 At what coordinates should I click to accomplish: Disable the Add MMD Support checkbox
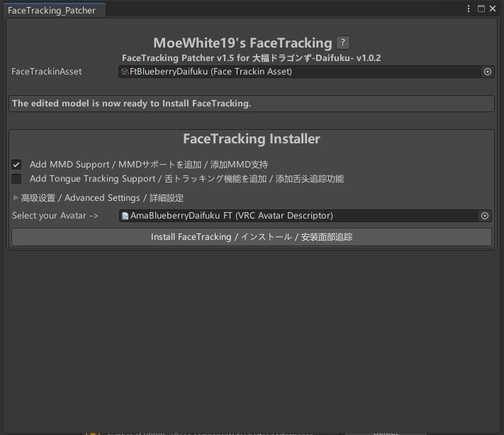[16, 165]
